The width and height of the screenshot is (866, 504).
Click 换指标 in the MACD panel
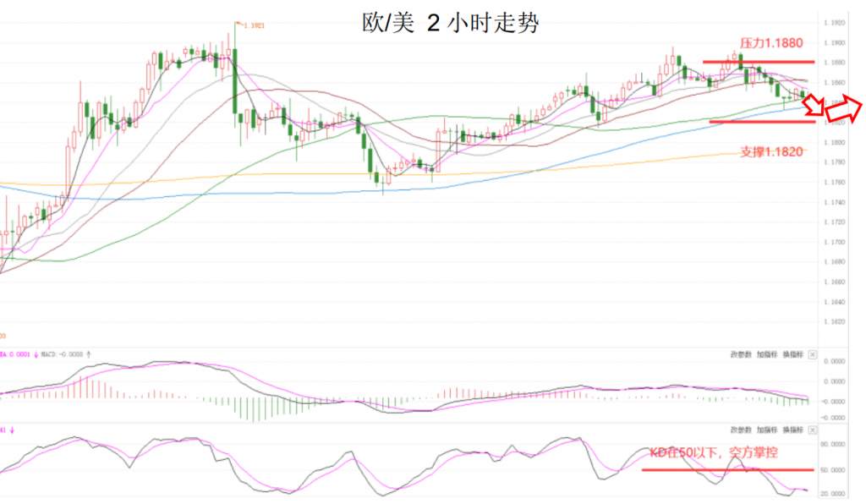(x=792, y=354)
